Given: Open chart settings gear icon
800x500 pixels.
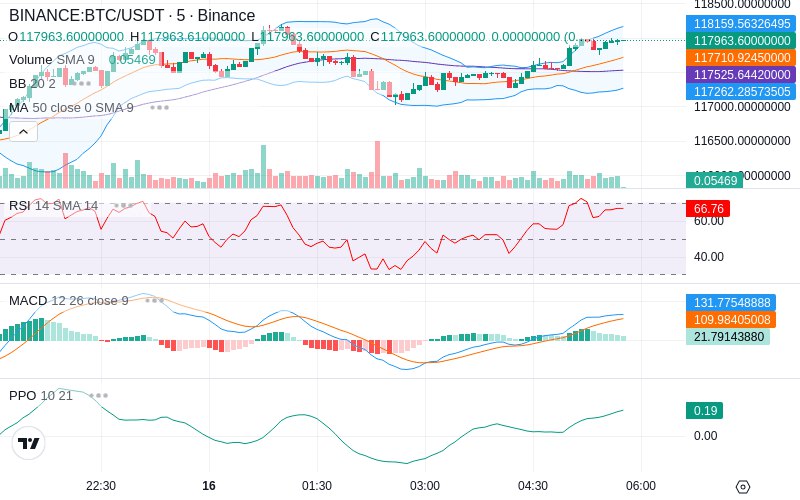Looking at the screenshot, I should click(x=743, y=486).
